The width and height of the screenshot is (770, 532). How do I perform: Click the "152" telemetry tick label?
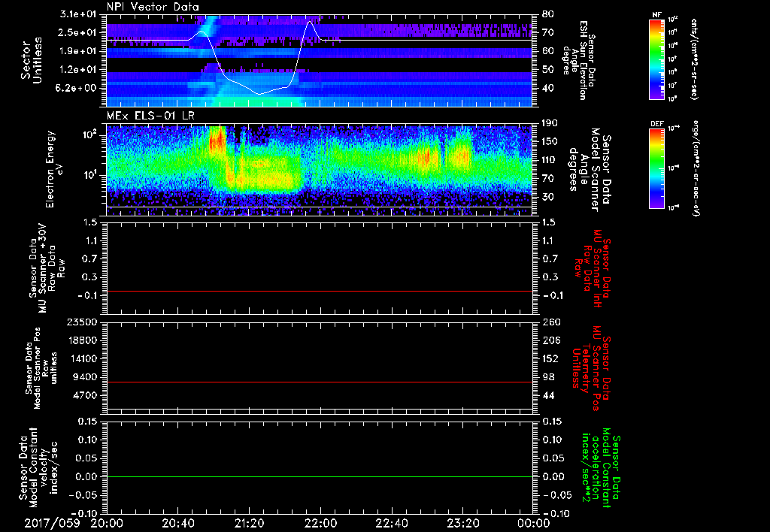550,358
